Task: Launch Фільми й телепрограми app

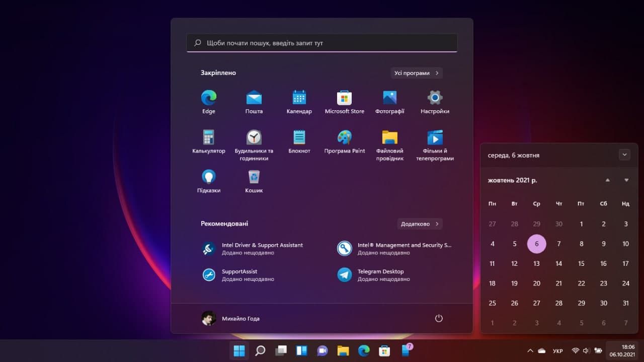Action: tap(434, 136)
